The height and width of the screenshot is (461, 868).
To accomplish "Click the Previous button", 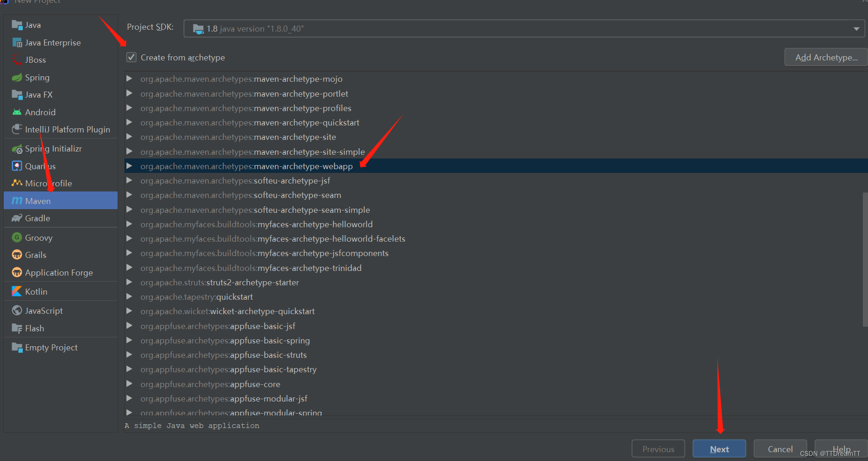I will tap(658, 449).
